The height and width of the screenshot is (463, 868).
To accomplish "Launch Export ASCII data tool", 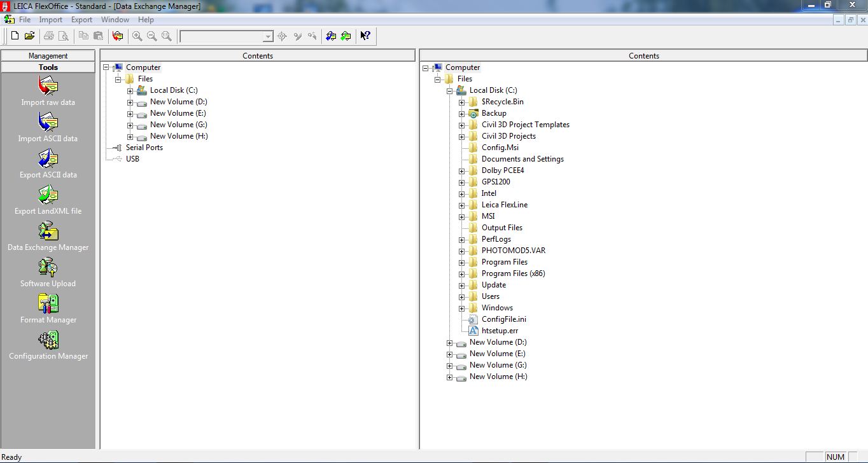I will click(48, 163).
